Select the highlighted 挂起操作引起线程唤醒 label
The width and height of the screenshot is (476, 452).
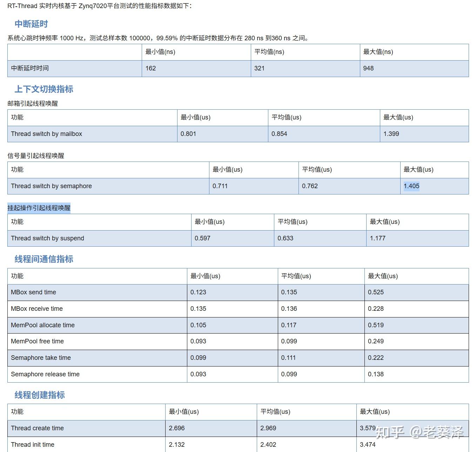(x=39, y=208)
